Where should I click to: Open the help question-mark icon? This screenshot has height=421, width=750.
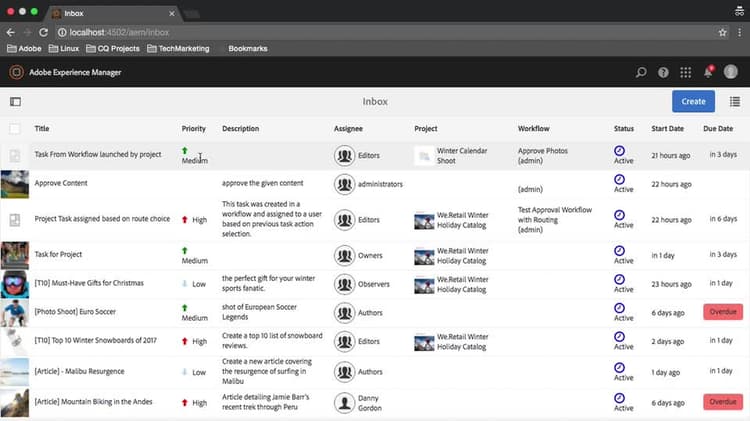pos(663,72)
